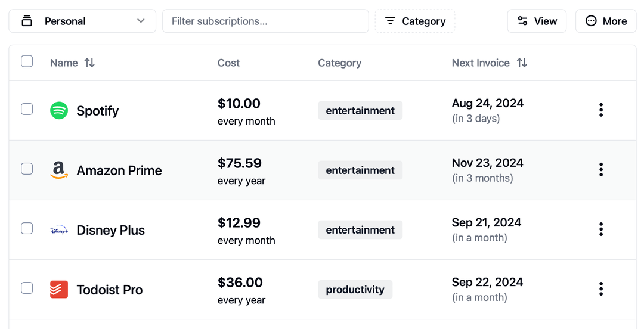Click the Todoist Pro logo icon
This screenshot has height=329, width=644.
click(59, 290)
